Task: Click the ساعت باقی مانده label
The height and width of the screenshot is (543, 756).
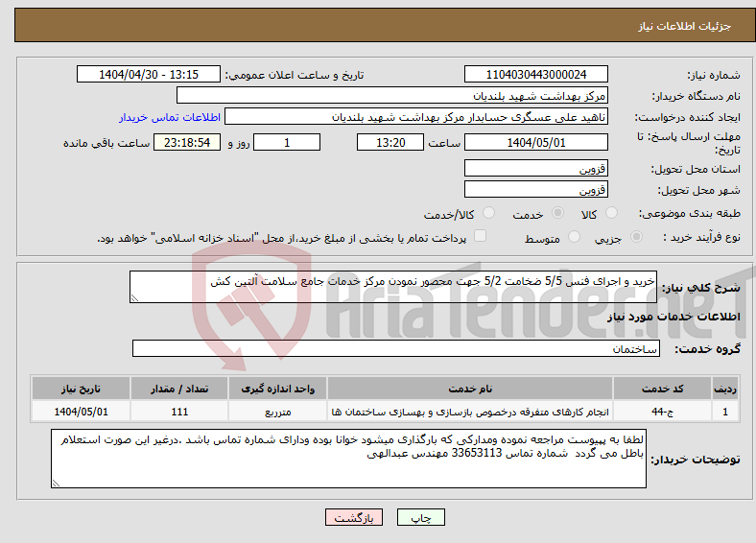Action: click(x=106, y=143)
